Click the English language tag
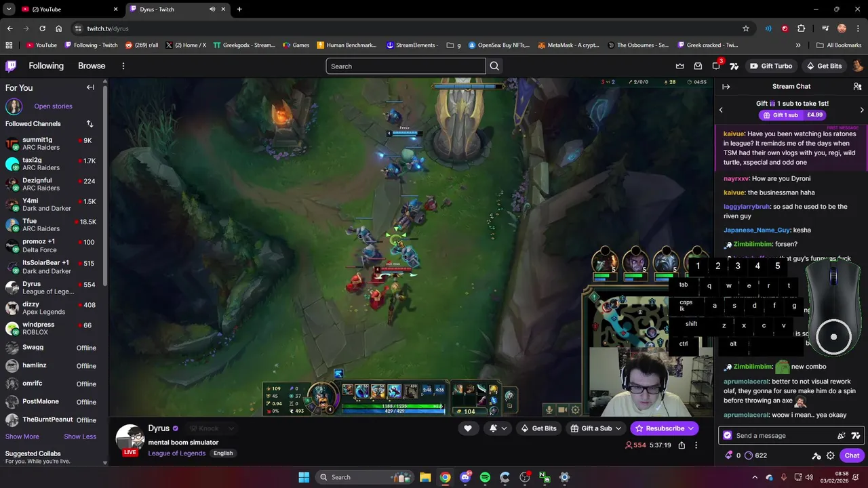 [x=223, y=453]
